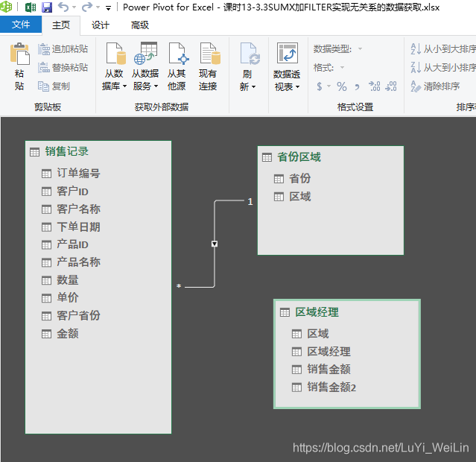Click the Undo arrow icon
Image resolution: width=476 pixels, height=462 pixels.
(63, 7)
